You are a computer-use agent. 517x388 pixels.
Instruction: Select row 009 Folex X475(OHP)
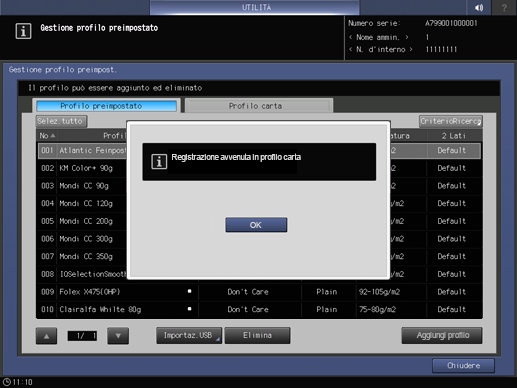click(259, 292)
